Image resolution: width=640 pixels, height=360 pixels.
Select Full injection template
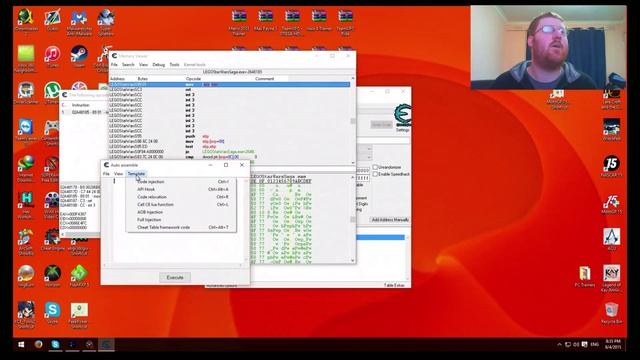[182, 220]
